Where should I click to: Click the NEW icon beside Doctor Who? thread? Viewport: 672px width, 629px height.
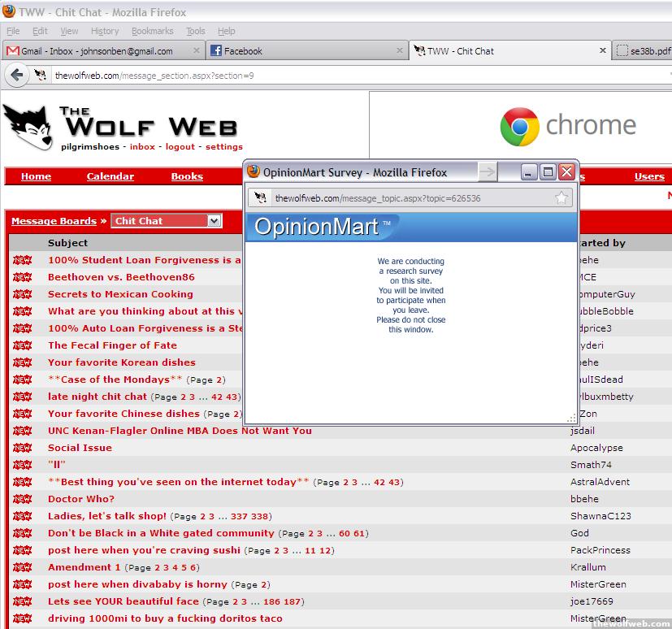(x=22, y=499)
